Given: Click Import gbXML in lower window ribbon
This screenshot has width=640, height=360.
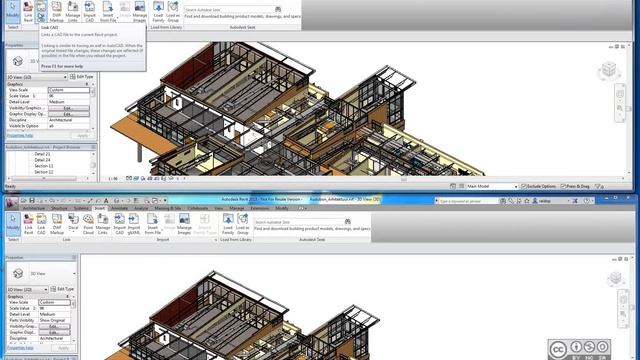Looking at the screenshot, I should tap(134, 224).
